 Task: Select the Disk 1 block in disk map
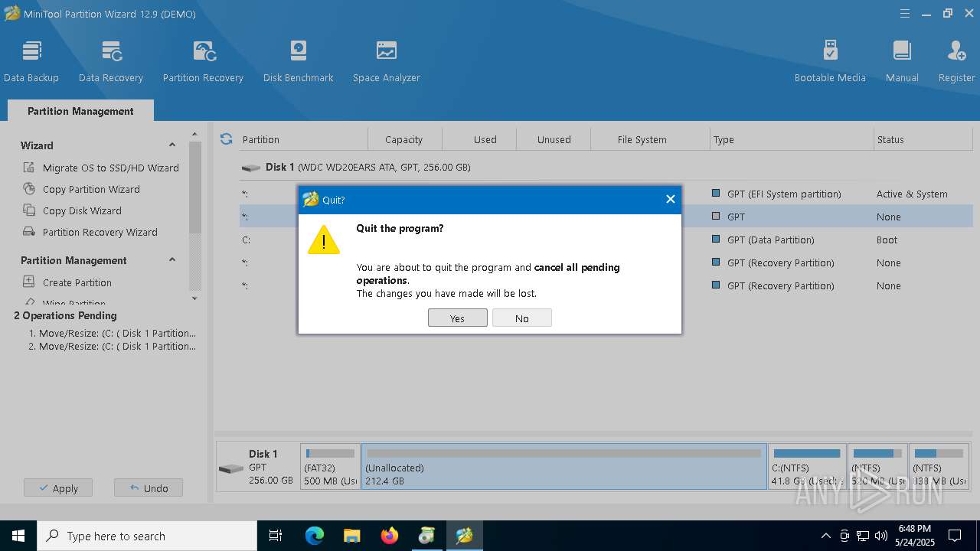click(x=257, y=467)
